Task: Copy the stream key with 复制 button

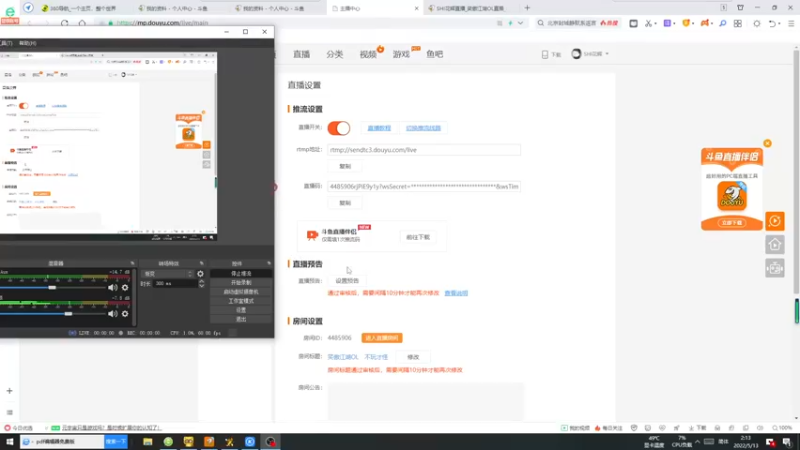Action: coord(345,203)
